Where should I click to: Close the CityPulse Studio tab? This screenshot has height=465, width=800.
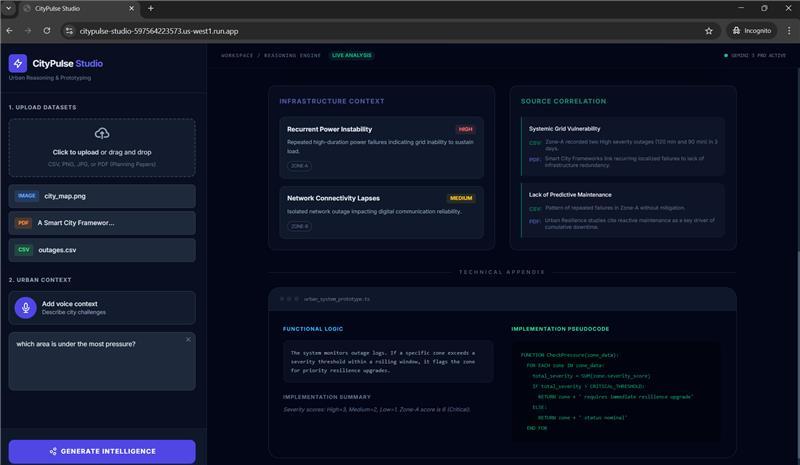coord(131,8)
